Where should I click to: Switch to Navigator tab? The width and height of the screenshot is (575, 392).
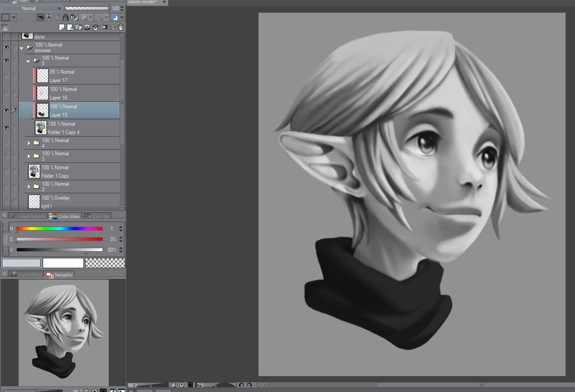coord(59,274)
